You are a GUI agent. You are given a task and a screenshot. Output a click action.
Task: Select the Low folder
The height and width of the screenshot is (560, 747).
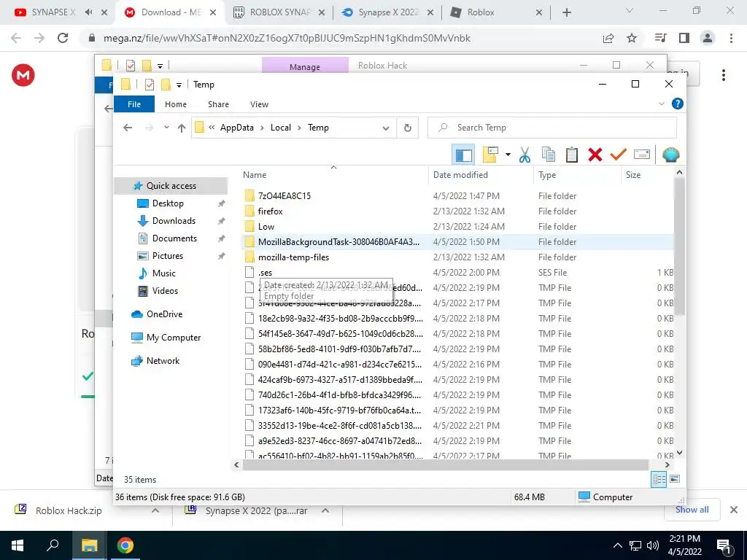tap(266, 227)
